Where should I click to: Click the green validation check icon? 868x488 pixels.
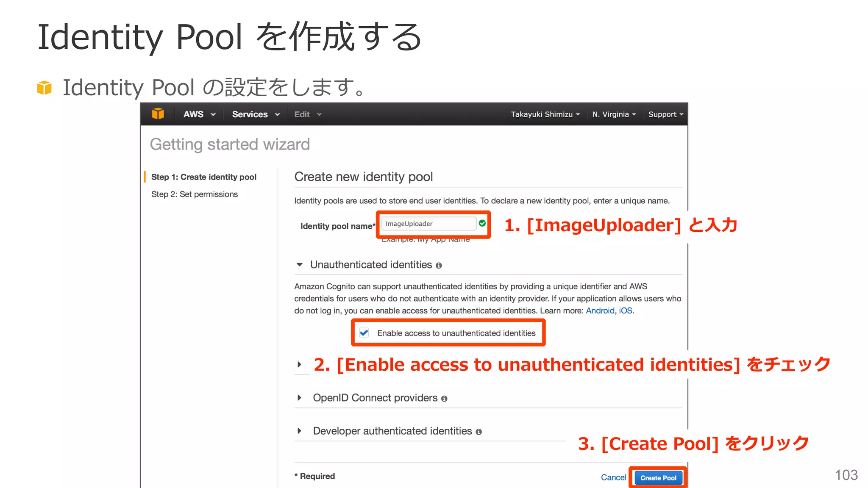482,223
